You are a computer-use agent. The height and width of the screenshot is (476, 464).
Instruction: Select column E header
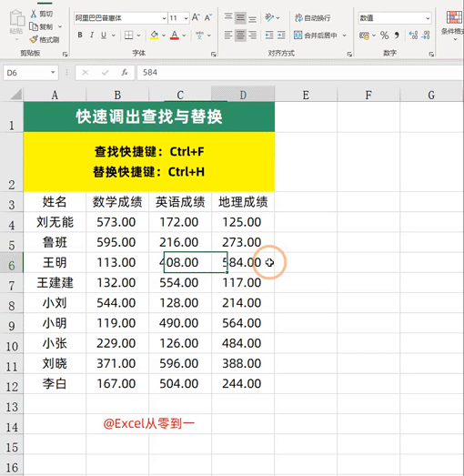coord(306,95)
